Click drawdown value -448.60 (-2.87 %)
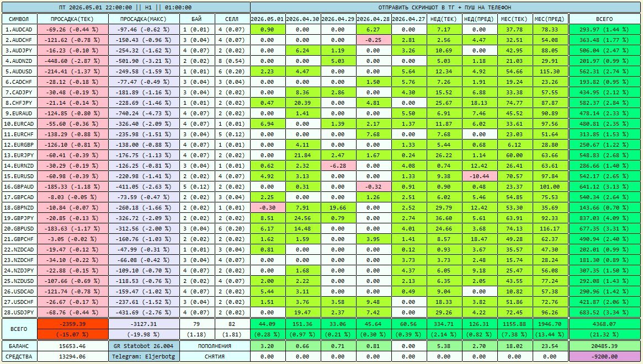The image size is (643, 364). click(x=73, y=61)
